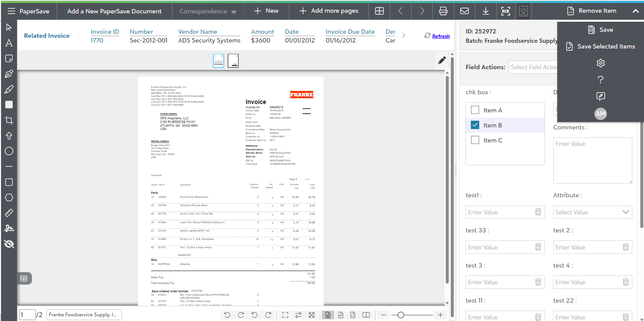Check the Item C checkbox
The height and width of the screenshot is (321, 644).
point(475,140)
